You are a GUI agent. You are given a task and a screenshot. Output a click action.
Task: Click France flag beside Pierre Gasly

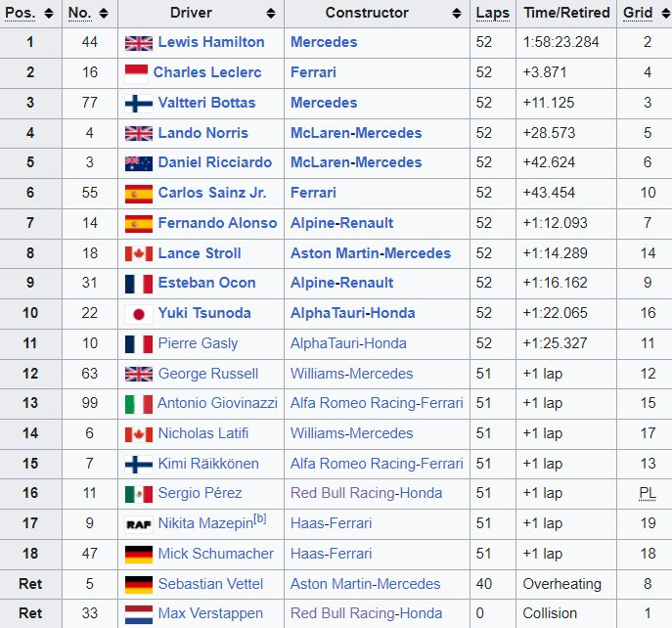pyautogui.click(x=139, y=344)
